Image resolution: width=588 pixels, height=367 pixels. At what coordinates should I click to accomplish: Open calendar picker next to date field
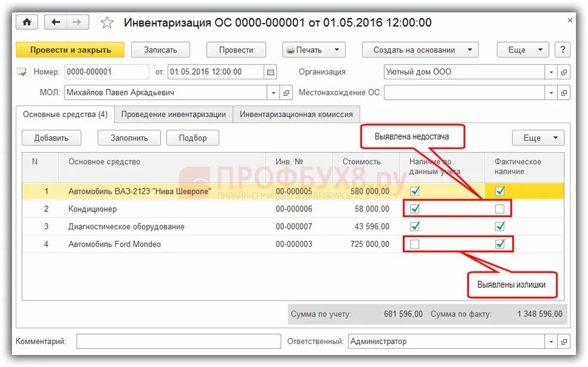pos(271,72)
